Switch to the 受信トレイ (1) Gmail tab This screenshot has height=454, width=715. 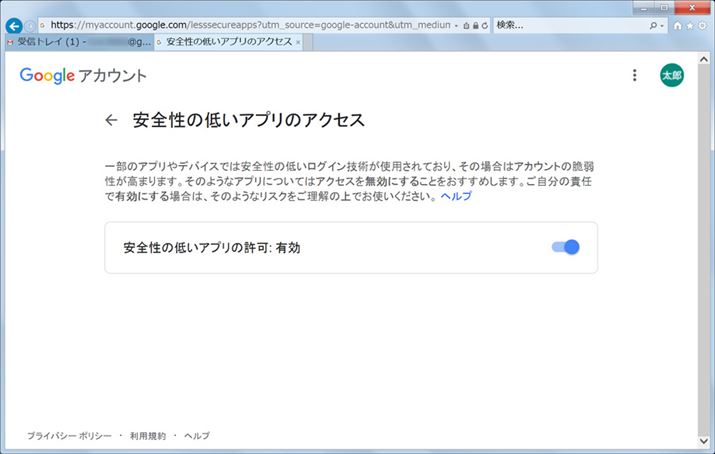coord(79,42)
